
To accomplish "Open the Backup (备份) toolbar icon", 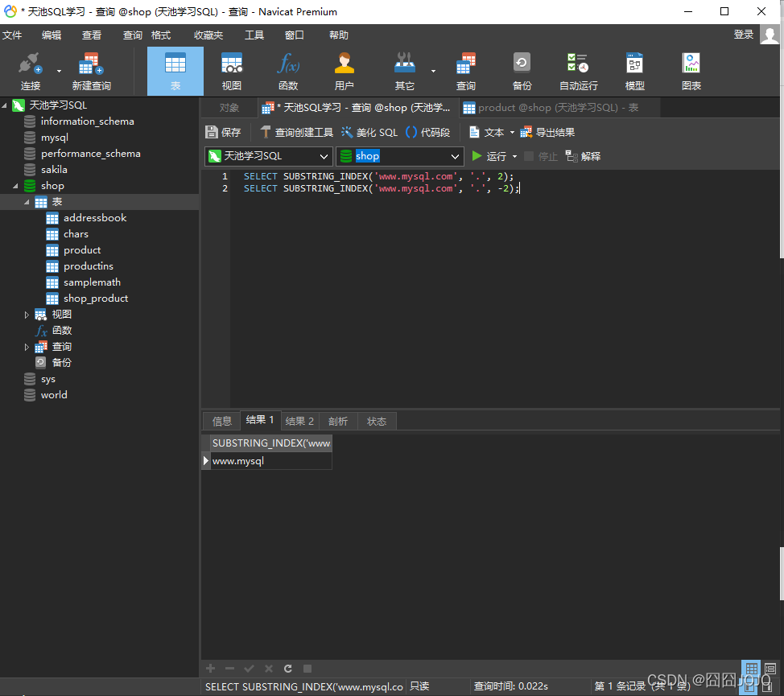I will [522, 71].
